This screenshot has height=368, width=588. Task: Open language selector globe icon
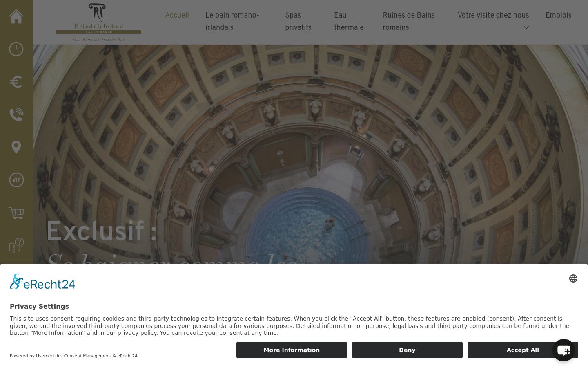573,278
